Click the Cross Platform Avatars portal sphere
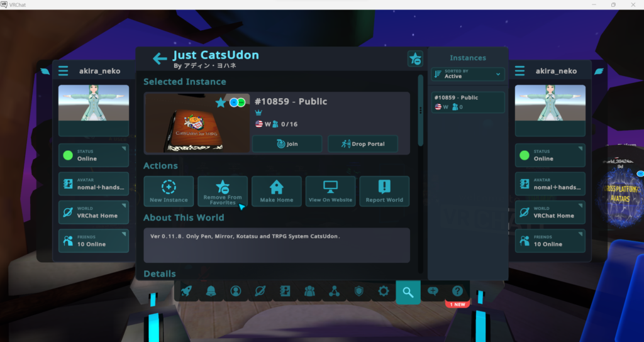 pos(619,199)
